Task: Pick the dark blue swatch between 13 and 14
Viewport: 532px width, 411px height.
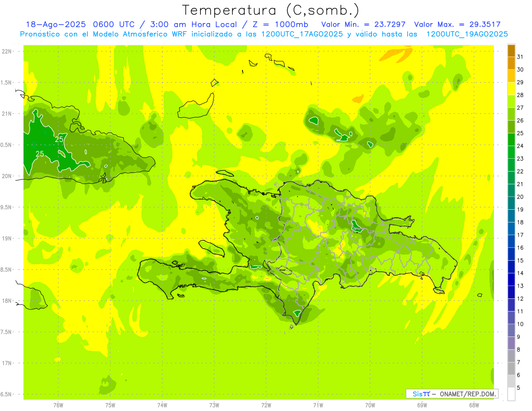Action: (511, 279)
